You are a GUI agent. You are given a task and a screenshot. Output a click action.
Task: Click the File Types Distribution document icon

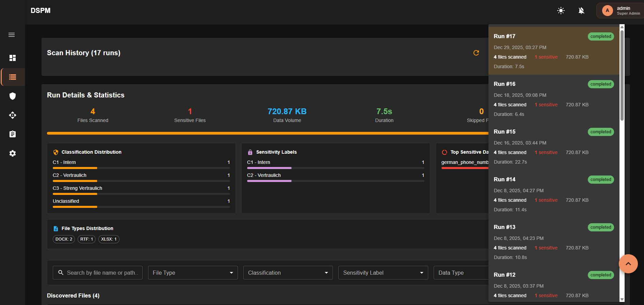click(56, 229)
